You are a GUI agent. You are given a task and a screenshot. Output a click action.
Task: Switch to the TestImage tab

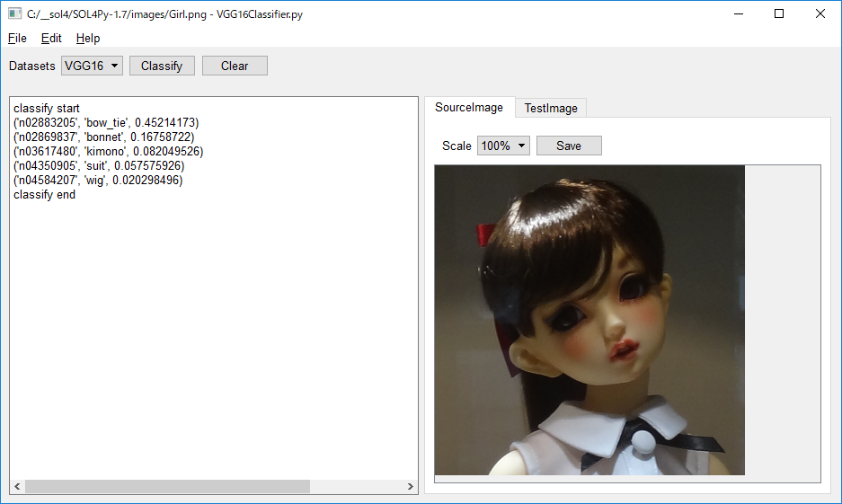click(551, 108)
